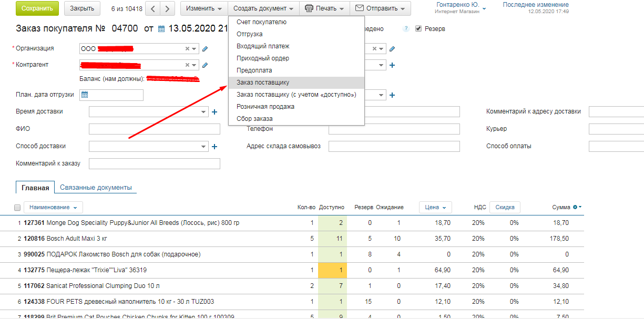Click price 35,70 in Bosch Adult row
Screen dimensions: 644x319
pyautogui.click(x=443, y=239)
